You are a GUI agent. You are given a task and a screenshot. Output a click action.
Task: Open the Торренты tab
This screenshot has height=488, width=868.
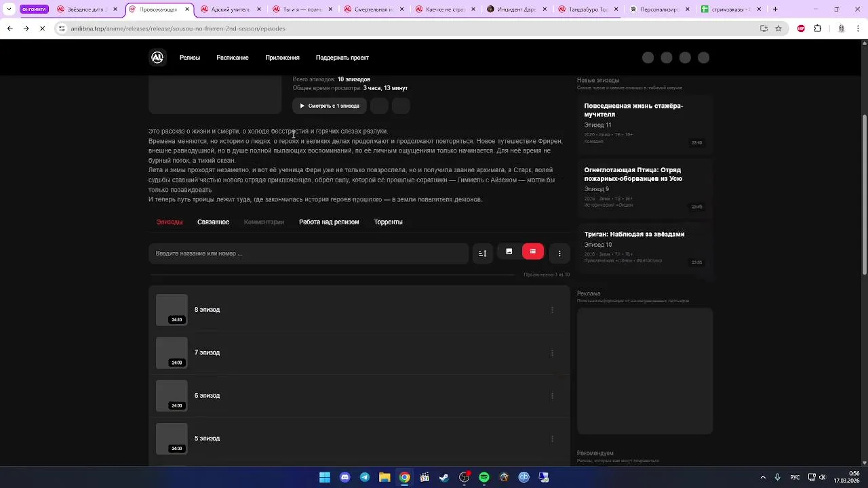[388, 222]
